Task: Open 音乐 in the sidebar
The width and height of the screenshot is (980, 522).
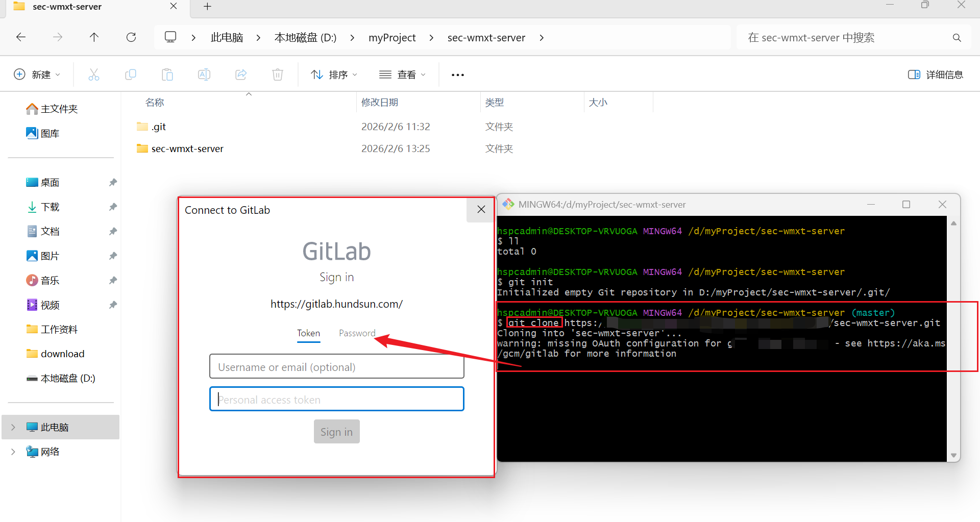Action: tap(43, 280)
